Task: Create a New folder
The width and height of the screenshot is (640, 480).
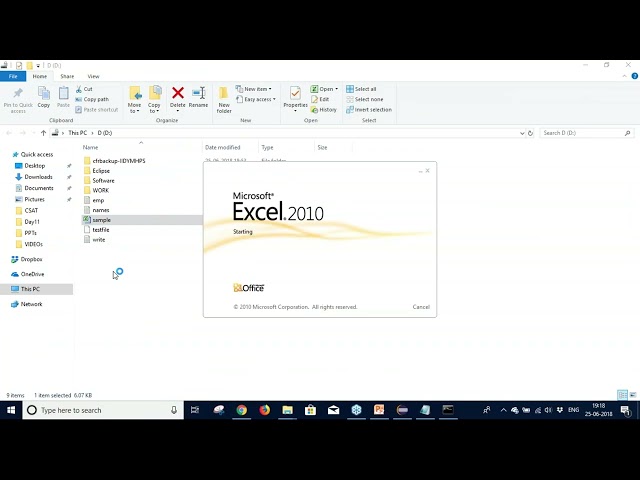Action: 224,100
